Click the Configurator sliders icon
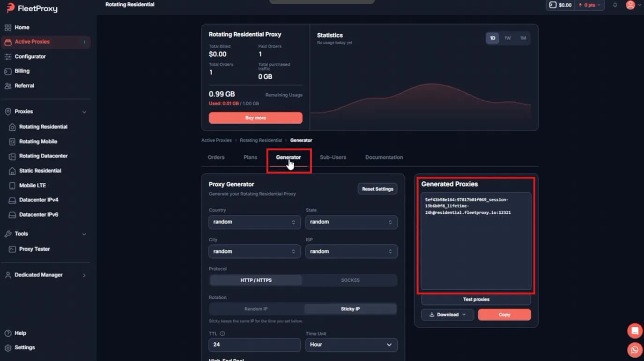Viewport: 644px width, 361px height. (x=8, y=57)
